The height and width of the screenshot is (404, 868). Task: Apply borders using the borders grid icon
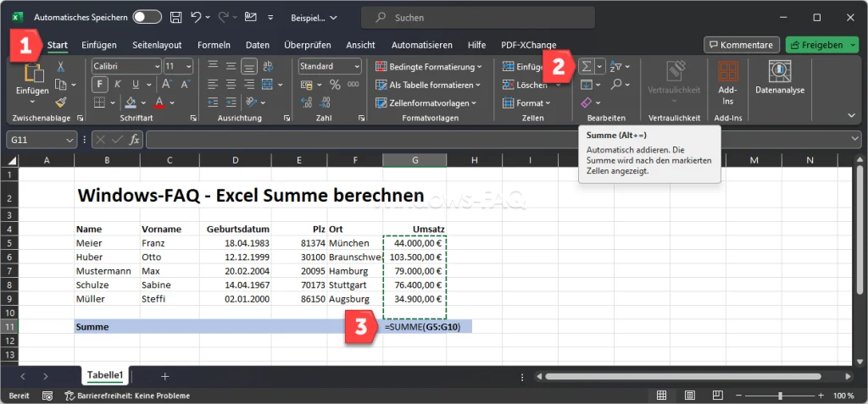coord(100,102)
